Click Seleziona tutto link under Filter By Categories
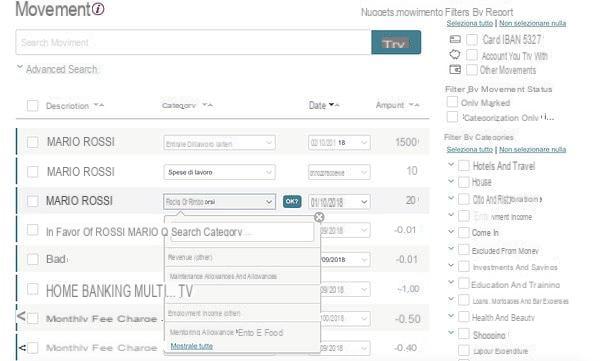 [x=470, y=149]
